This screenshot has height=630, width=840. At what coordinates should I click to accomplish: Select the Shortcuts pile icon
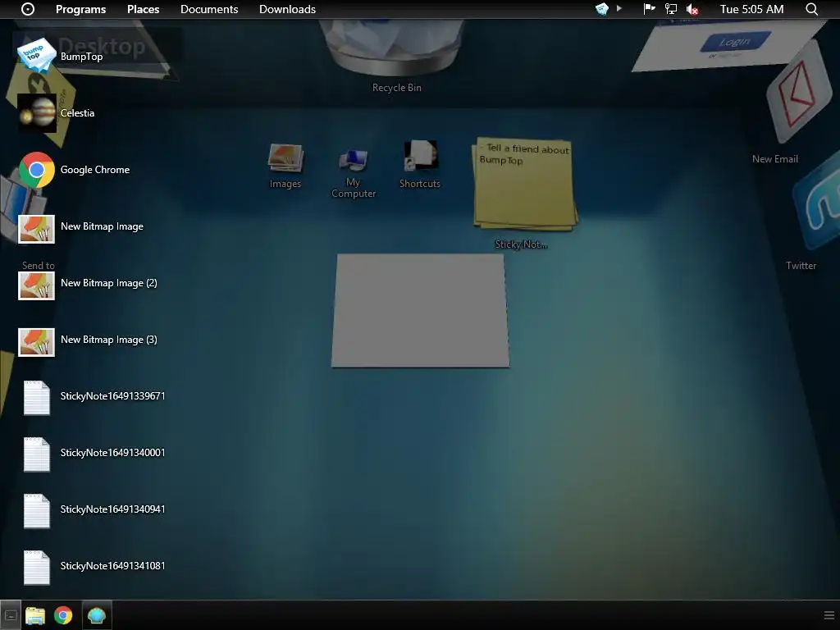coord(421,156)
